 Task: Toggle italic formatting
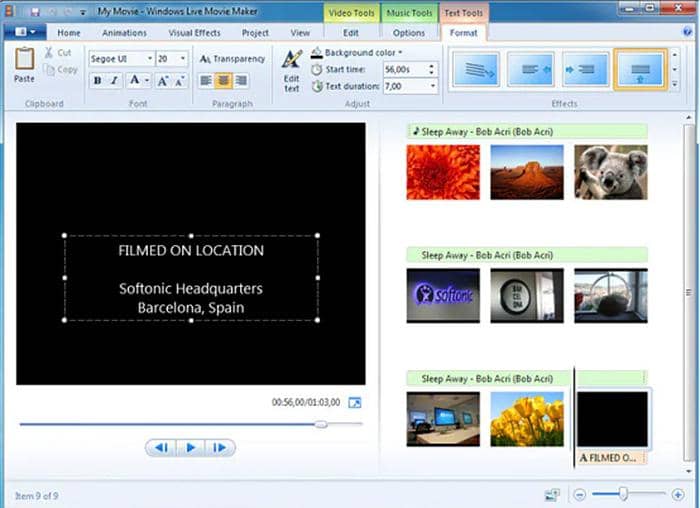click(x=114, y=81)
